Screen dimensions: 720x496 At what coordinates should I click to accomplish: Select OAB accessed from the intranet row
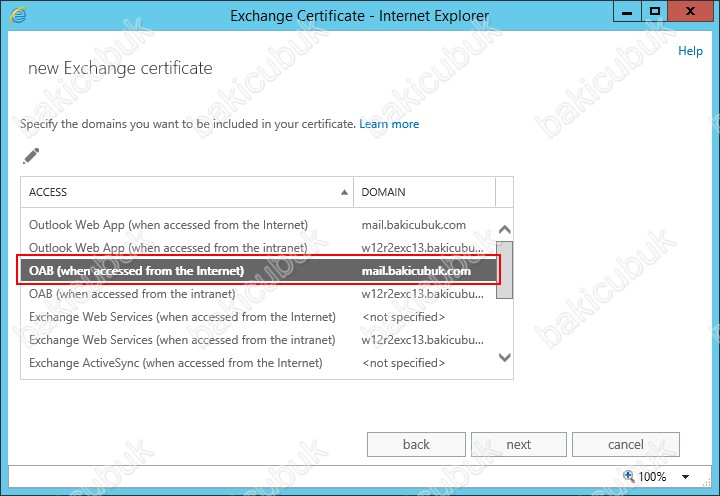coord(258,293)
